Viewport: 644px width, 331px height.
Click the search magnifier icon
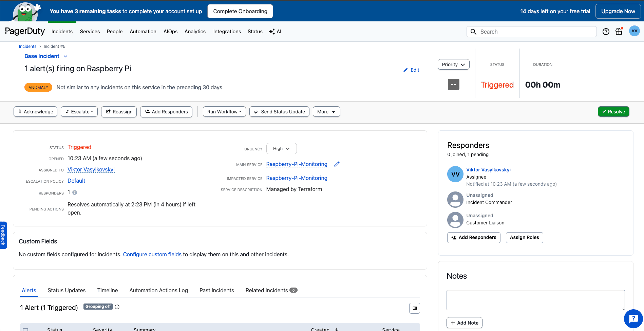pyautogui.click(x=473, y=32)
